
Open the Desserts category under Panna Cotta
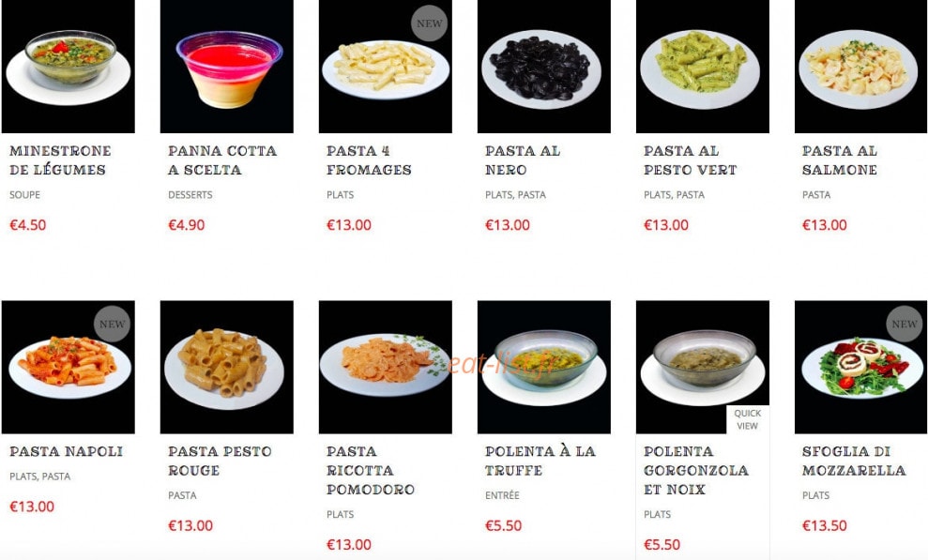click(190, 194)
